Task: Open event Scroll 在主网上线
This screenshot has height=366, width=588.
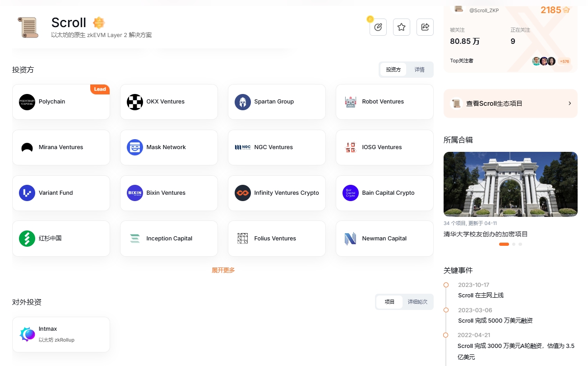Action: point(481,295)
